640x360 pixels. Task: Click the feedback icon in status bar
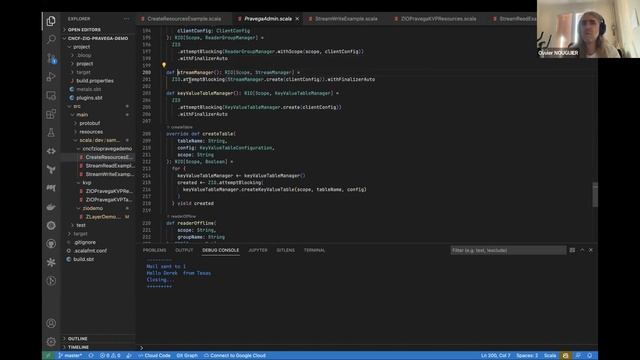click(x=578, y=356)
